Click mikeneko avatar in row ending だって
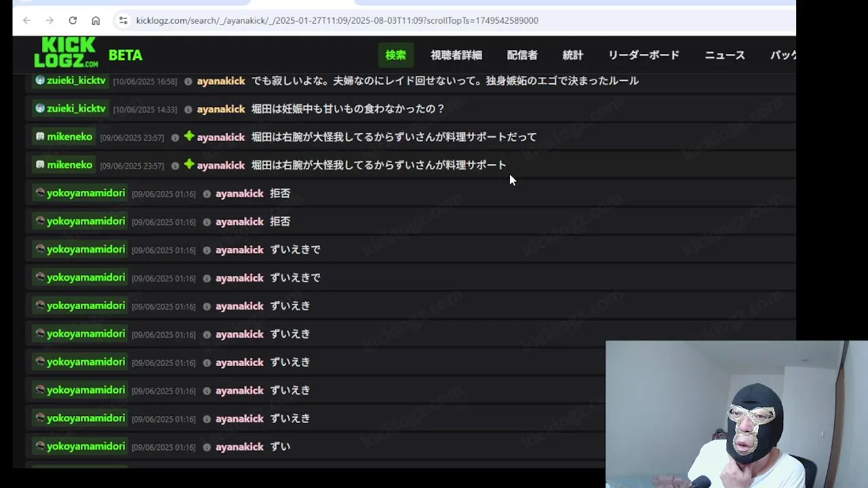Viewport: 868px width, 488px height. pos(40,136)
